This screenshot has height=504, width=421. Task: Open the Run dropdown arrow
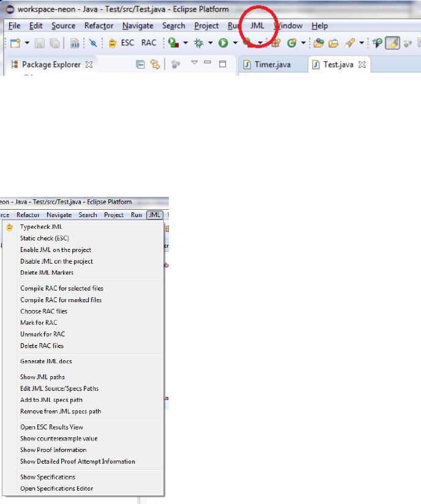(235, 43)
